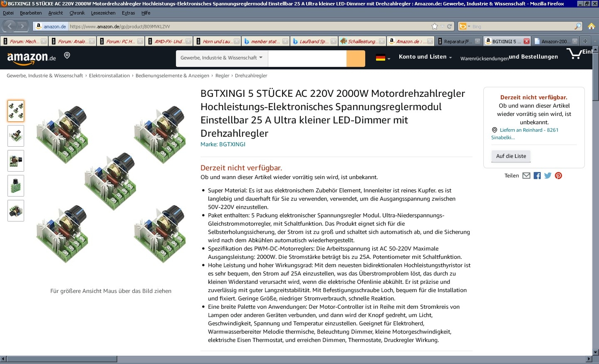Open 'Warenrücksendungen und Bestellungen' link
The width and height of the screenshot is (599, 364).
(509, 57)
